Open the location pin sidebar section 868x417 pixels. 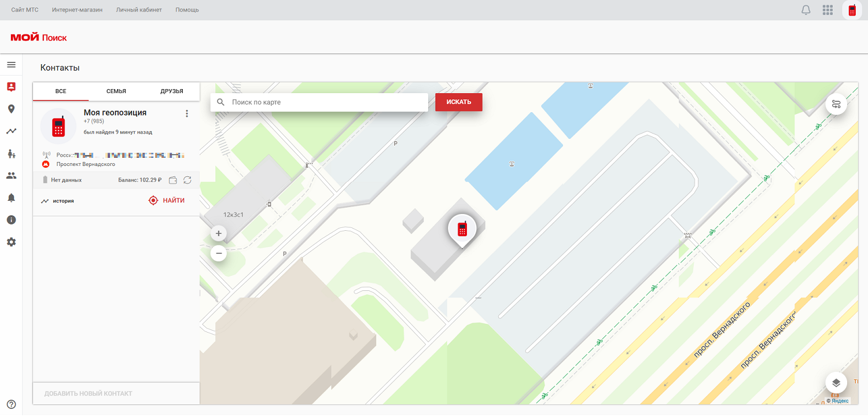(11, 109)
